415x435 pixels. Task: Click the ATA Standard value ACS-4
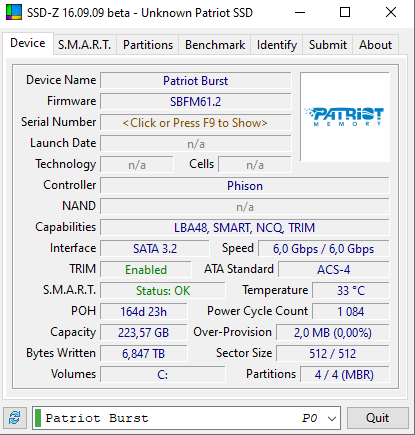[x=334, y=270]
